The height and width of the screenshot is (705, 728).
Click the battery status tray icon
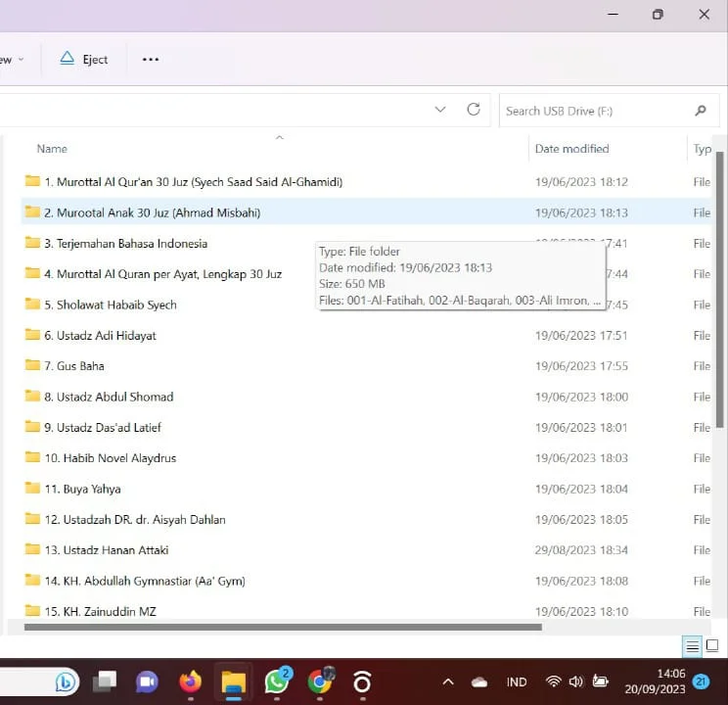click(601, 681)
